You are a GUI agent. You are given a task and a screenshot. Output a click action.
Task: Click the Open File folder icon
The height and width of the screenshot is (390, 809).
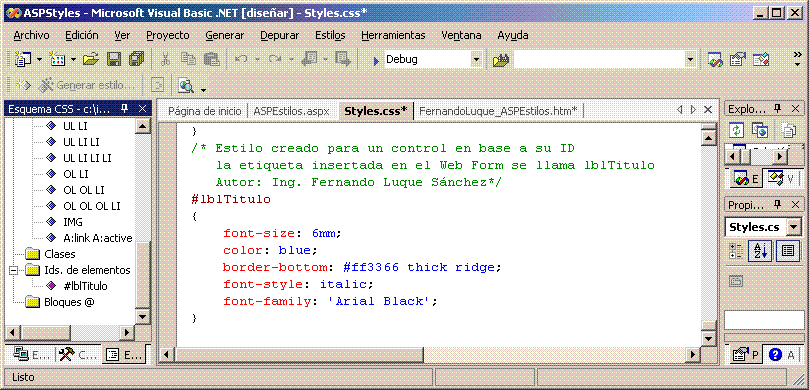pos(91,59)
